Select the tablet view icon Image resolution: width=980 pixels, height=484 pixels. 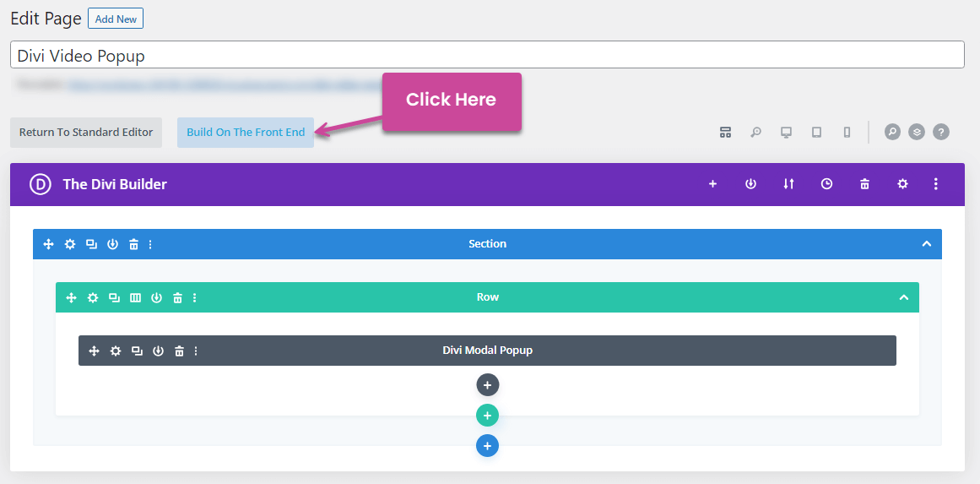[x=816, y=132]
